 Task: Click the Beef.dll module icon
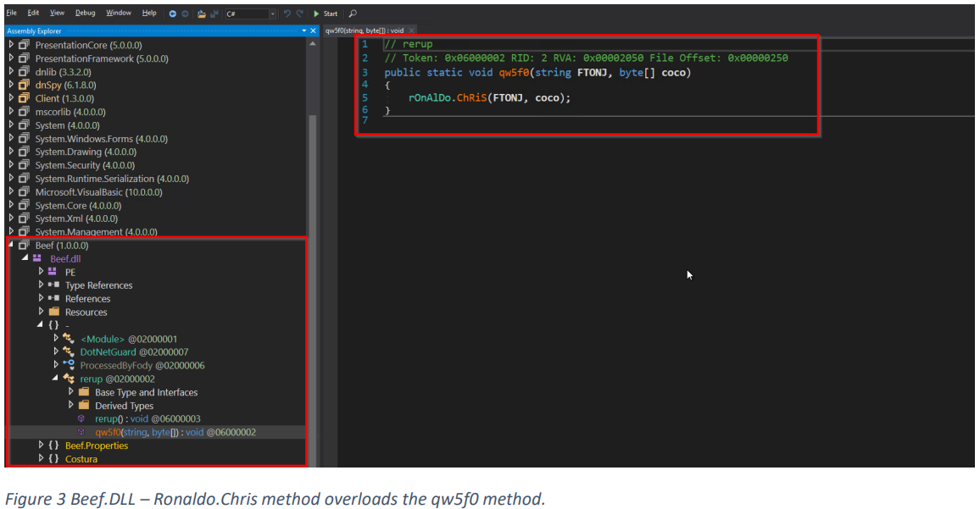37,258
